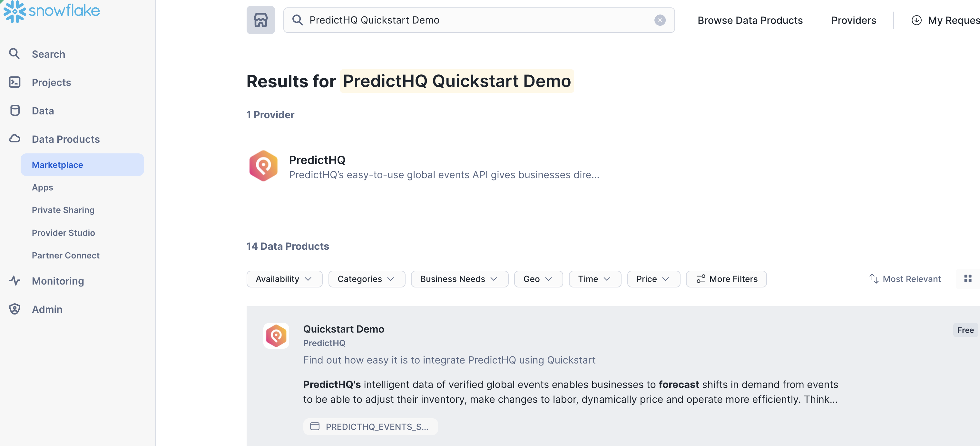Go to the Providers tab
This screenshot has width=980, height=446.
click(853, 20)
